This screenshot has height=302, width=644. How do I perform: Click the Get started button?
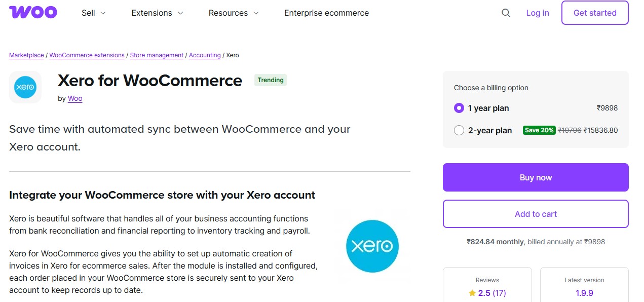[x=594, y=13]
